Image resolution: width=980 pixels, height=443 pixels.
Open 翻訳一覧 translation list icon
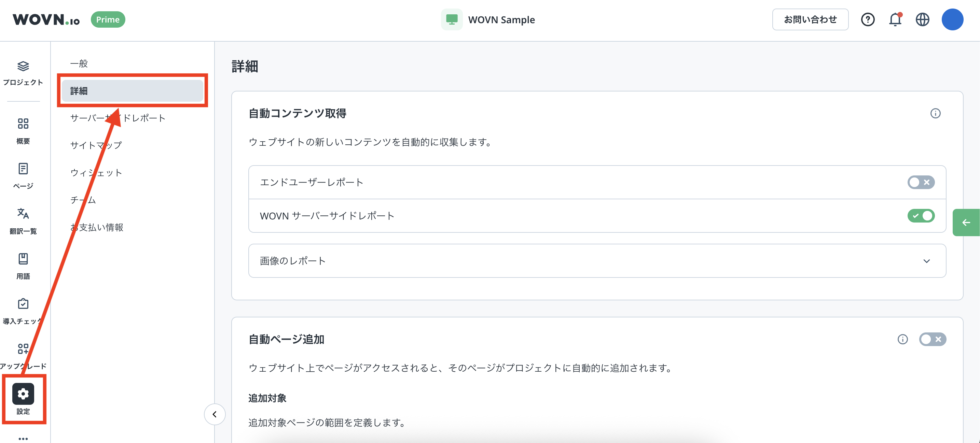click(x=23, y=214)
